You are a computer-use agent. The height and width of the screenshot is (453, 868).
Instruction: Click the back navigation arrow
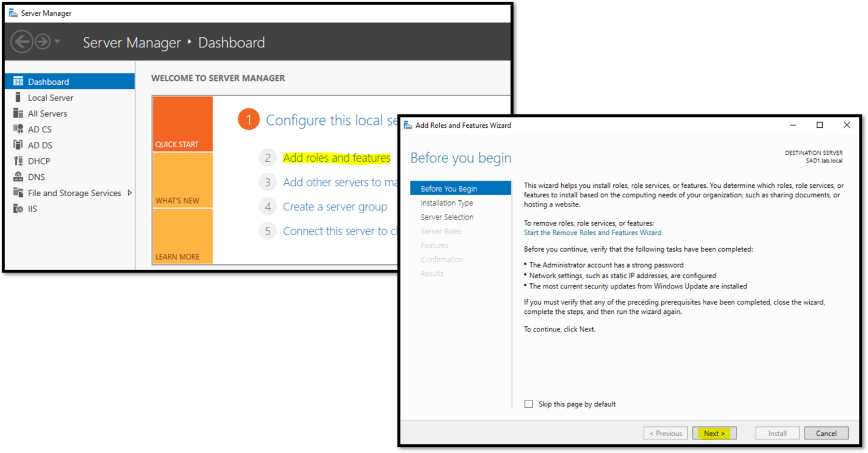tap(21, 41)
